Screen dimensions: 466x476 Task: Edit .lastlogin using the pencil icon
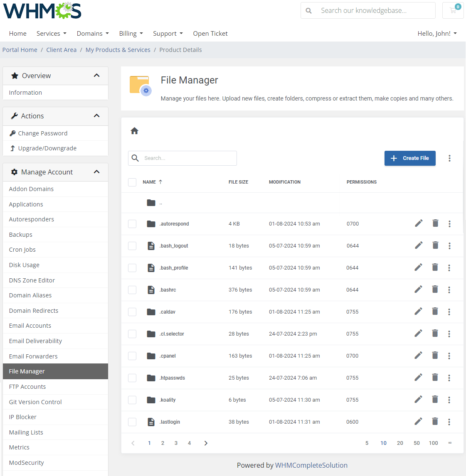coord(418,422)
